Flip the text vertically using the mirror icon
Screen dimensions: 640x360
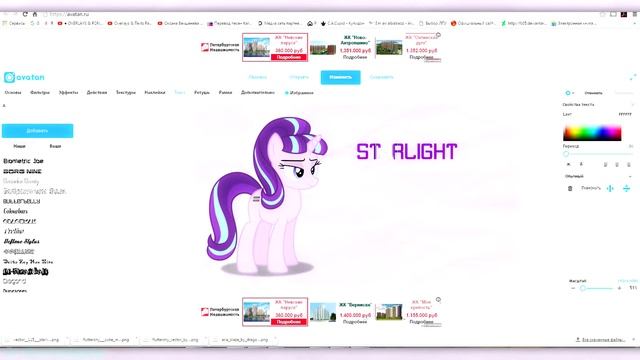coord(627,188)
